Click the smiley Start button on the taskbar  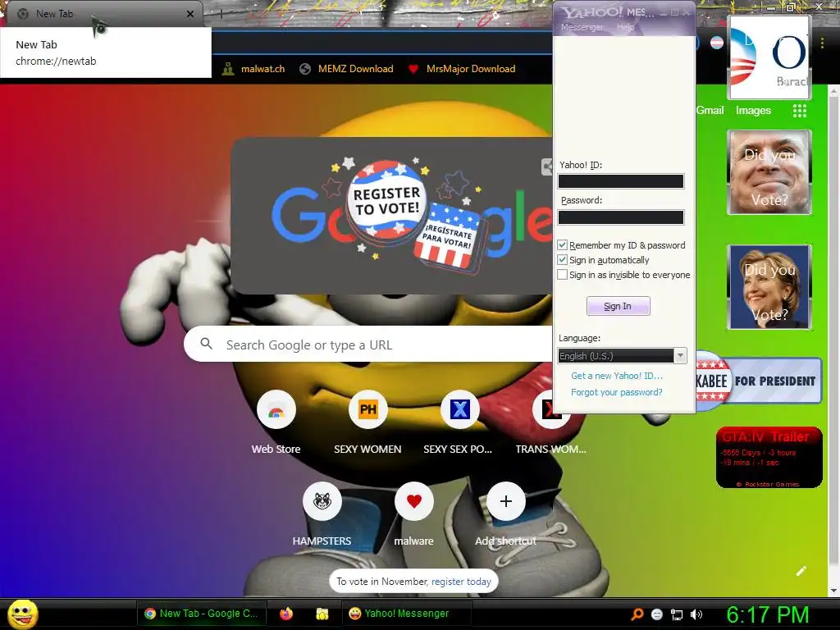point(22,614)
